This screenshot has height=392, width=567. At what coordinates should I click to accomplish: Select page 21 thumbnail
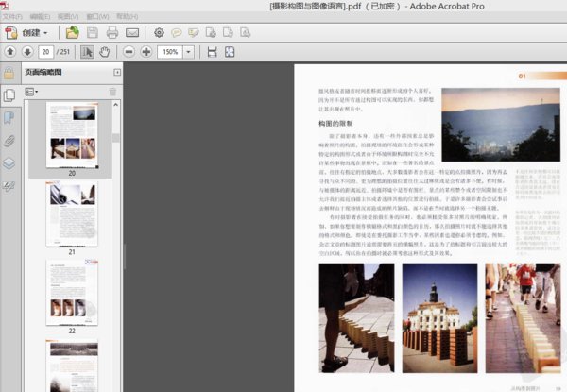pos(72,213)
